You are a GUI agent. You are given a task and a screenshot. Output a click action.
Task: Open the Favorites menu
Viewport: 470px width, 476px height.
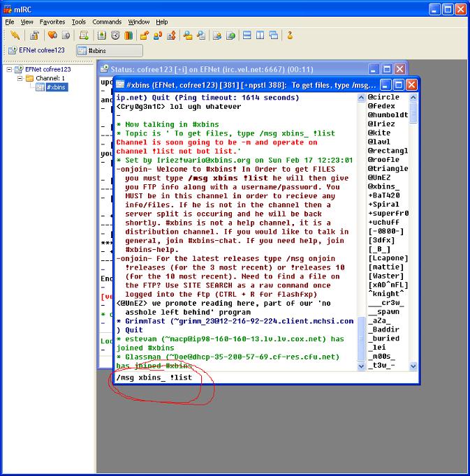click(52, 22)
